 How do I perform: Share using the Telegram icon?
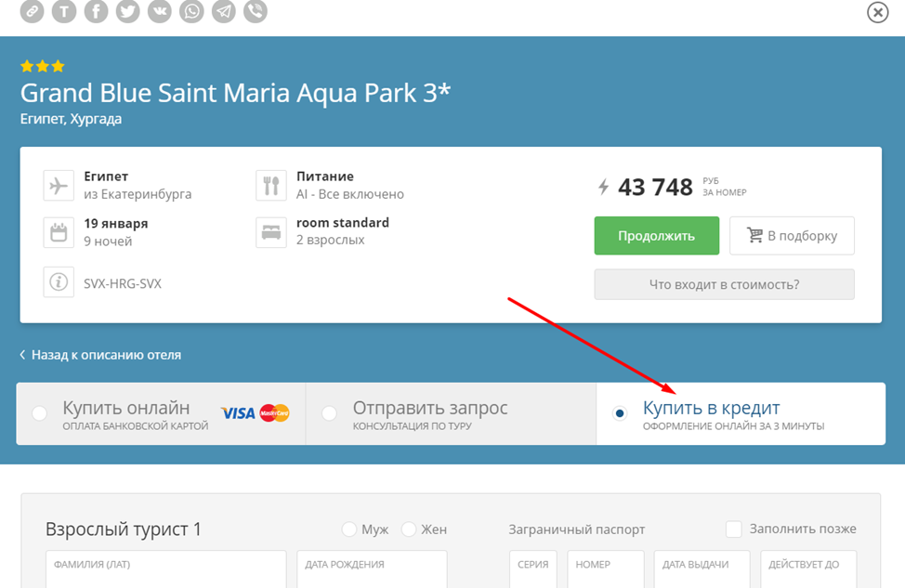pos(223,11)
